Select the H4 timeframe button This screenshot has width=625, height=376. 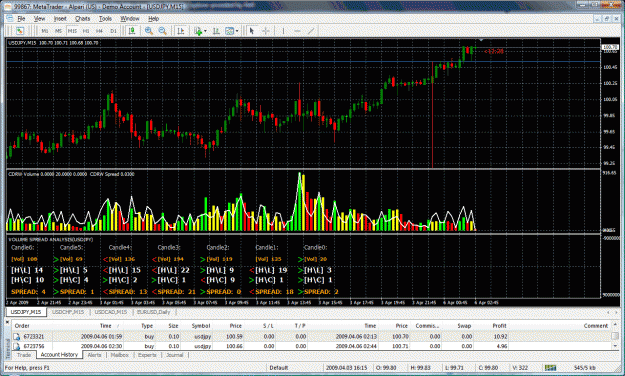click(99, 31)
